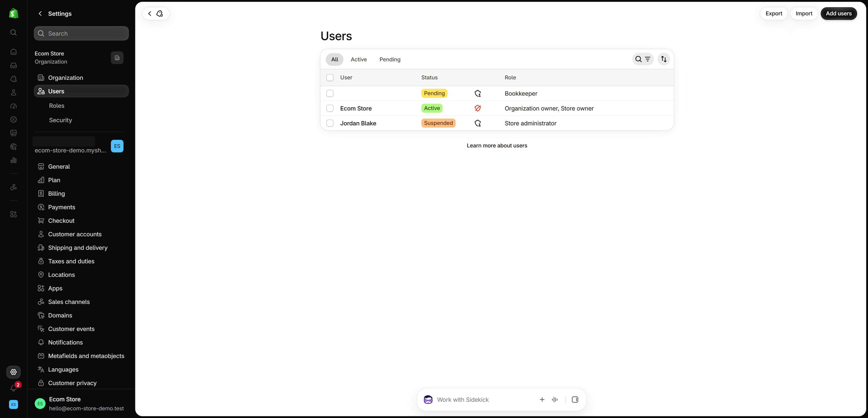Open Settings gear icon in left rail
Image resolution: width=868 pixels, height=418 pixels.
[x=14, y=372]
